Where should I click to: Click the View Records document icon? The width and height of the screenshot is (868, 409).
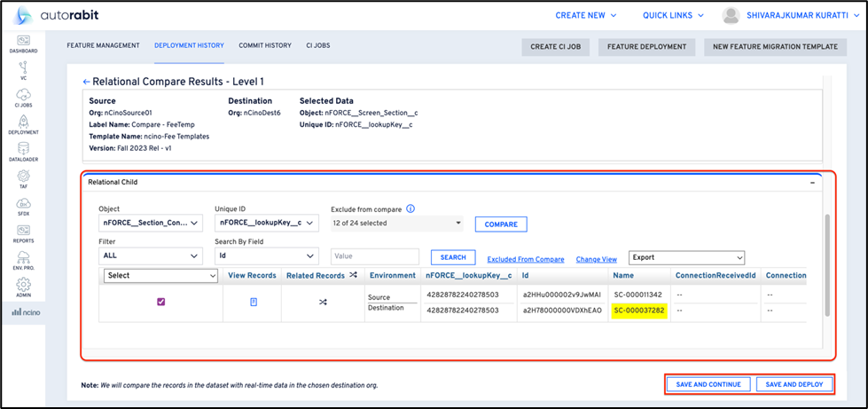coord(253,302)
